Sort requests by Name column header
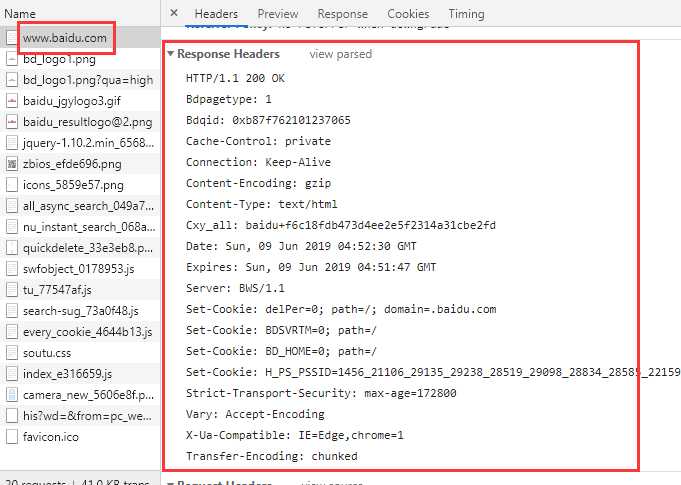Viewport: 681px width, 485px height. (20, 13)
